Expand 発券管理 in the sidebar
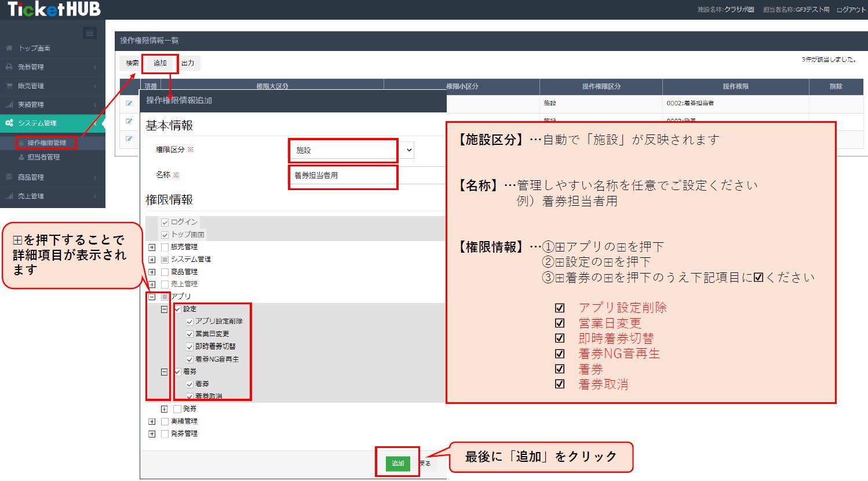This screenshot has width=868, height=481. click(31, 67)
